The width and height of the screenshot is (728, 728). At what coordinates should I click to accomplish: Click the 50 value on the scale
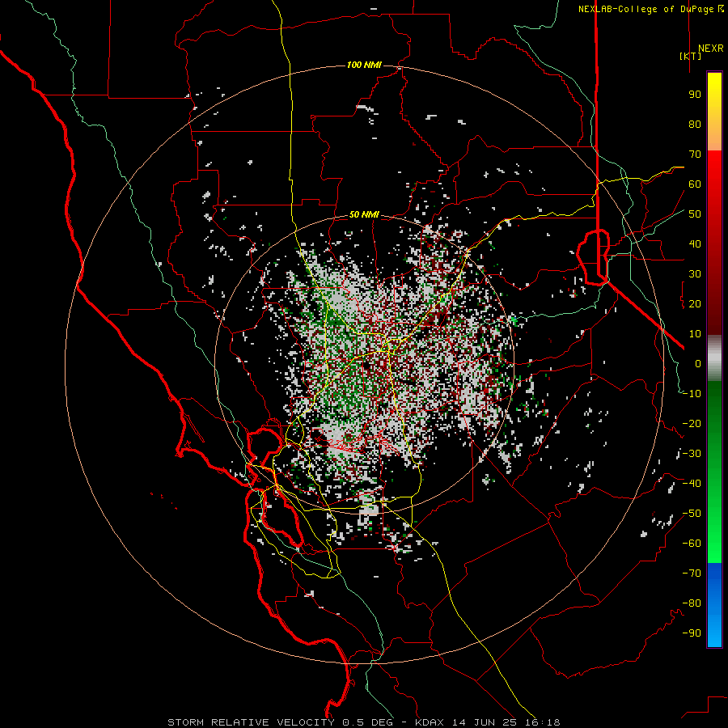(695, 214)
